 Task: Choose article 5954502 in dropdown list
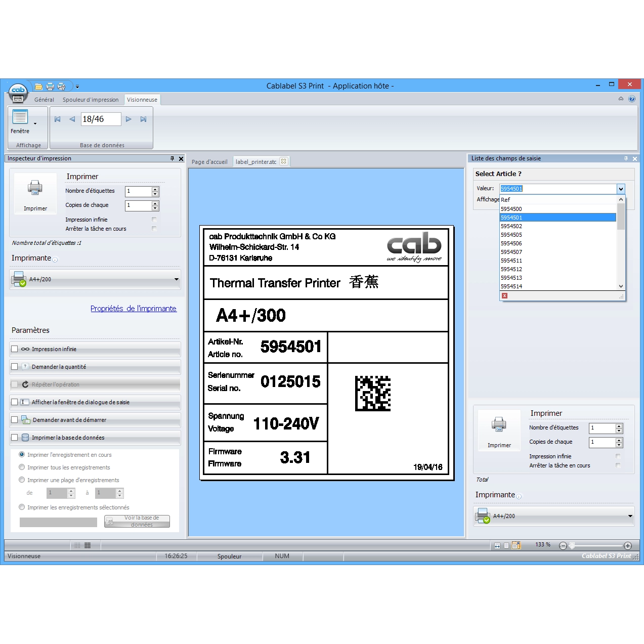[x=557, y=226]
